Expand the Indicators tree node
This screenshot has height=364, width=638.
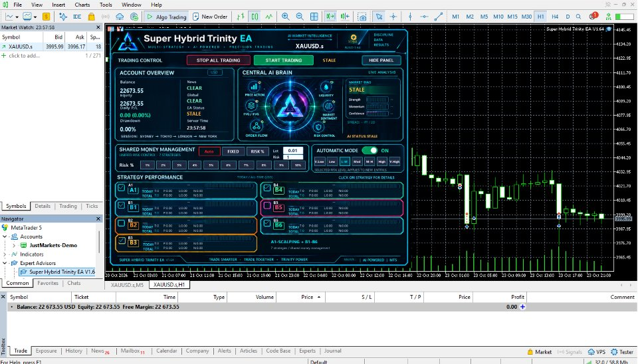pyautogui.click(x=5, y=254)
